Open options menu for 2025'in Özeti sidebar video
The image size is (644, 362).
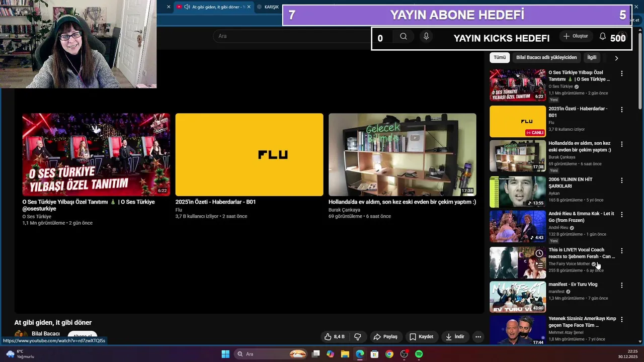click(x=622, y=110)
